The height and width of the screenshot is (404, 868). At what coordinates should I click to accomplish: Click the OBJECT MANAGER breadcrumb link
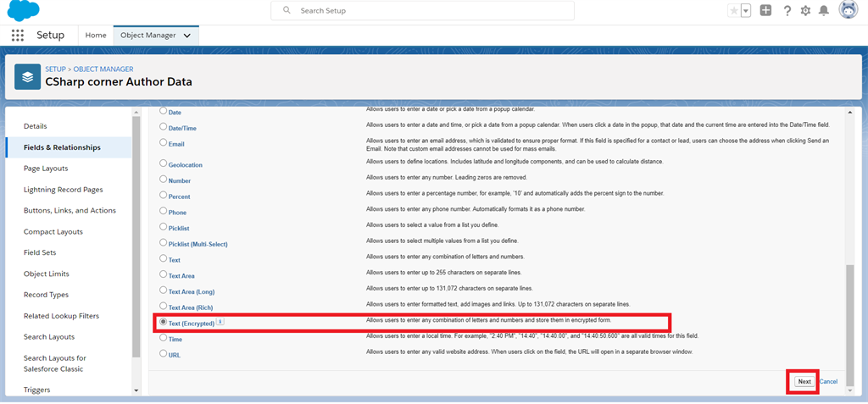pos(103,69)
